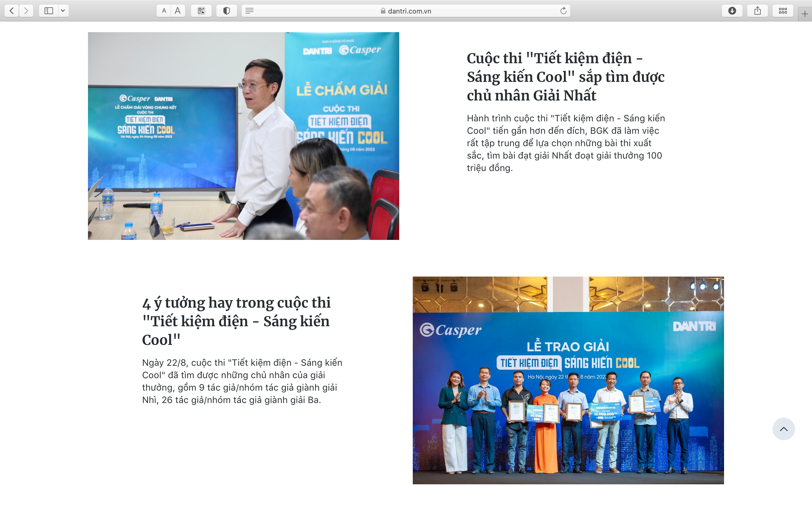
Task: Show Reader view from address bar
Action: click(x=249, y=11)
